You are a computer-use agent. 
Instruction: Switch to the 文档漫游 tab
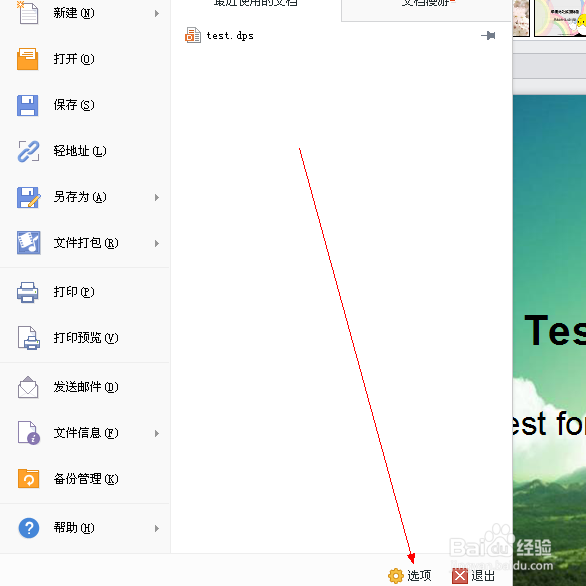tap(426, 9)
